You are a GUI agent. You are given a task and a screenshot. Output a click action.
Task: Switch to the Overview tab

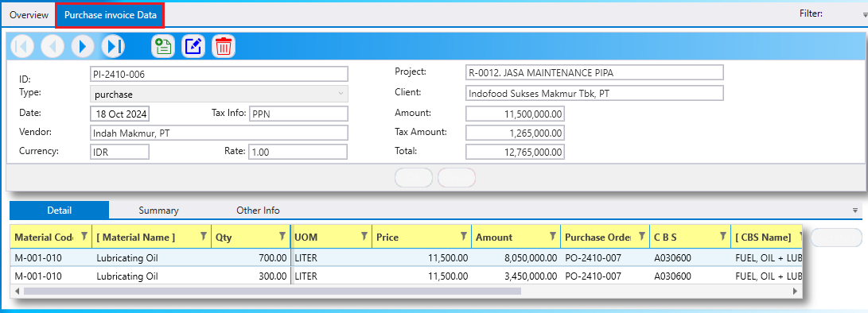pos(29,15)
